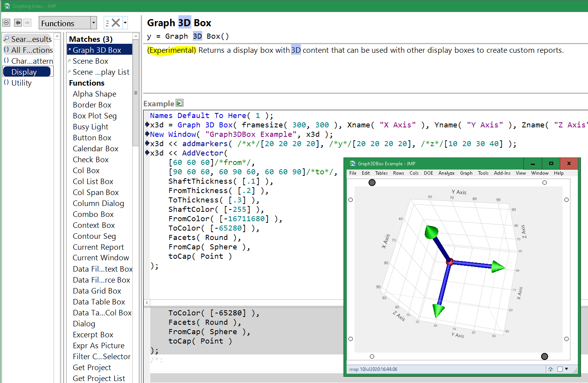The width and height of the screenshot is (588, 383).
Task: Click the magnifier icon beside Scene Box
Action: click(x=70, y=61)
